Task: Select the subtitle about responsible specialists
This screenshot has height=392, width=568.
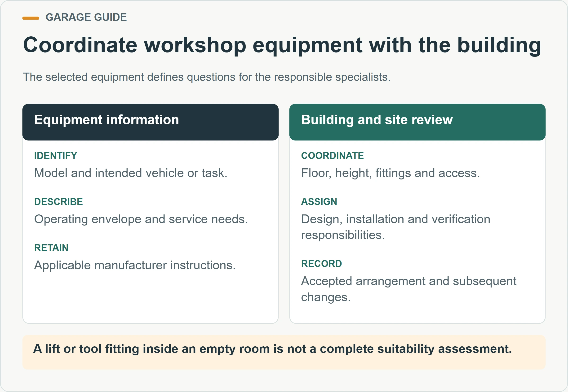Action: click(207, 77)
